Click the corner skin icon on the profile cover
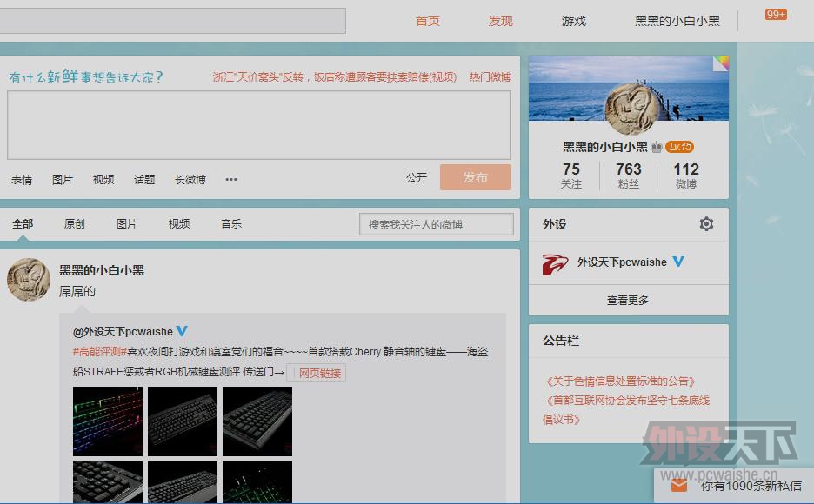814x504 pixels. tap(721, 63)
